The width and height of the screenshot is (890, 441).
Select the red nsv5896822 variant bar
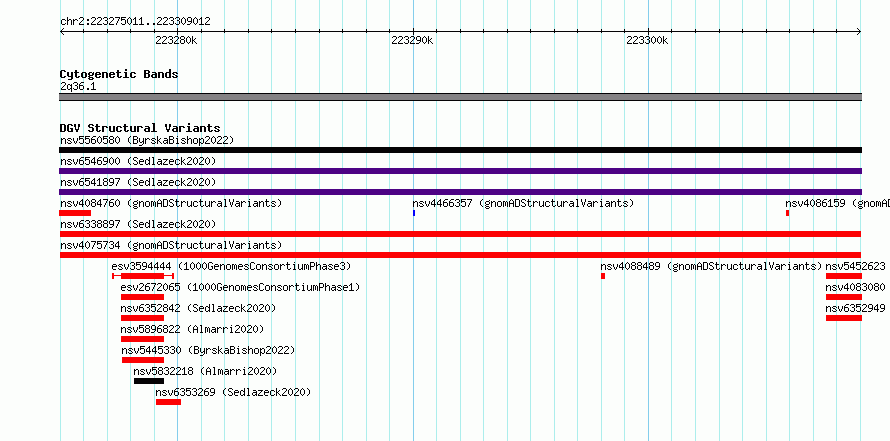(142, 339)
